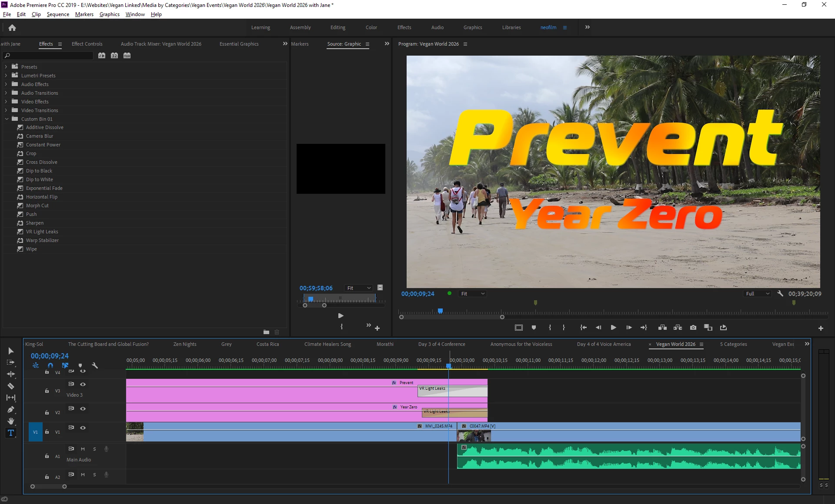Click Add Marker in Program Monitor

click(534, 328)
